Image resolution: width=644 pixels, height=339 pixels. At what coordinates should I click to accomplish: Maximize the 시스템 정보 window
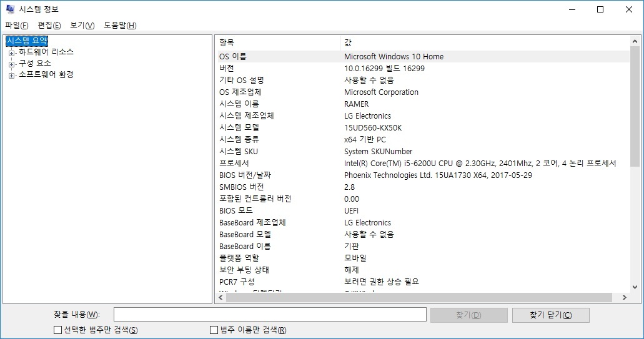(600, 9)
